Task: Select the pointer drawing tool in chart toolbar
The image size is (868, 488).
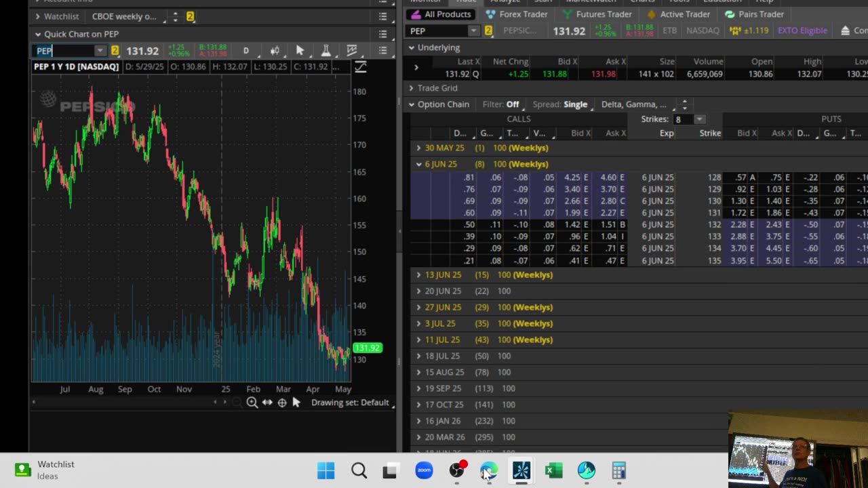Action: 300,51
